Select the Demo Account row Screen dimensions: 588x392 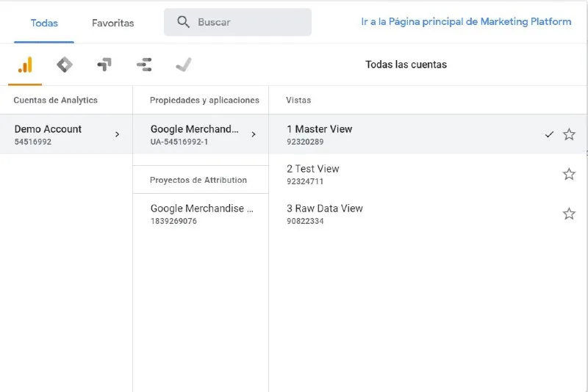(66, 134)
